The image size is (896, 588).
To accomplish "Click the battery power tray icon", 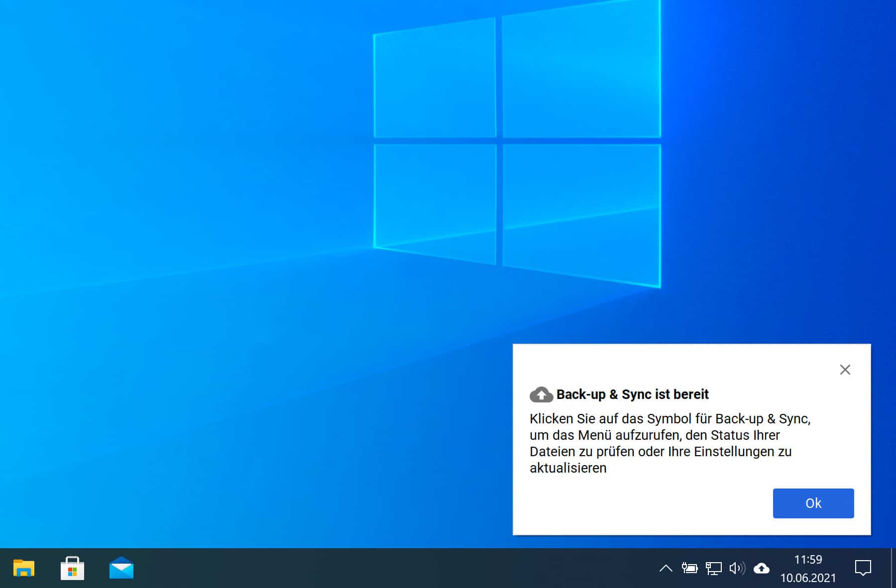I will click(x=689, y=568).
